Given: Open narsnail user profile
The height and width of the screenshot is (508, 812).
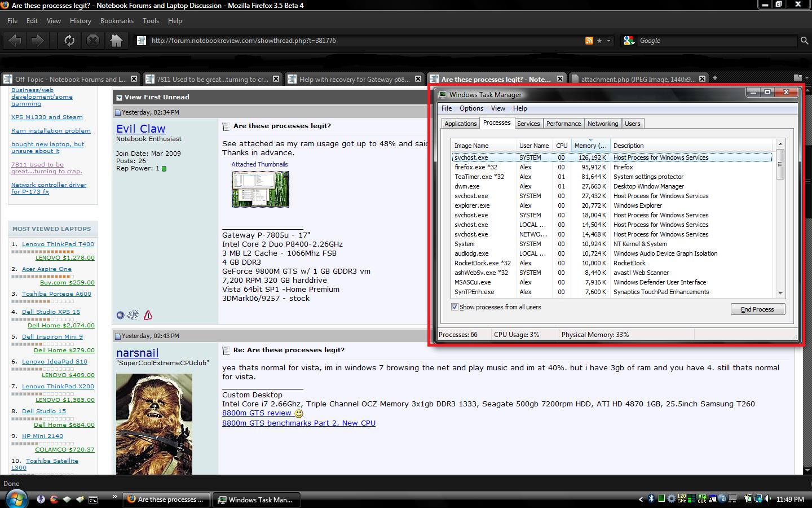Looking at the screenshot, I should coord(138,353).
